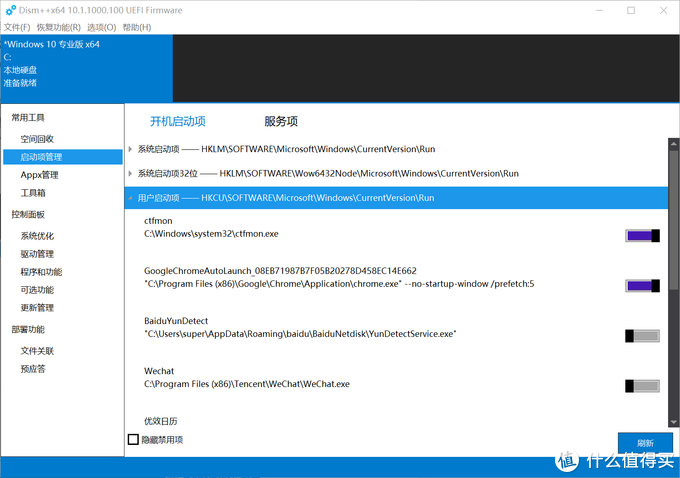Viewport: 680px width, 478px height.
Task: Open 工具箱 in the sidebar
Action: 33,193
